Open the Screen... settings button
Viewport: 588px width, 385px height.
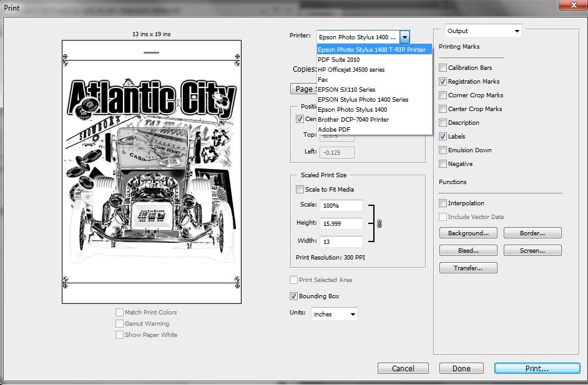(531, 251)
